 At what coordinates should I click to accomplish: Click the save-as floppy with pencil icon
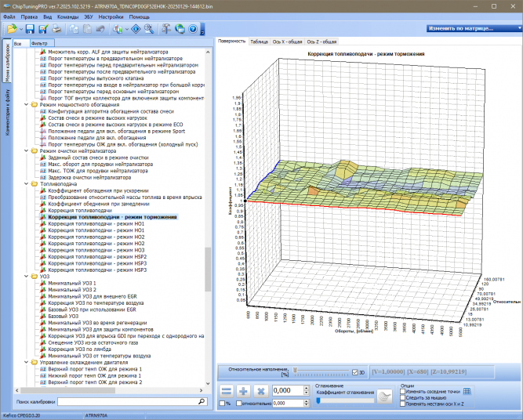click(x=43, y=29)
